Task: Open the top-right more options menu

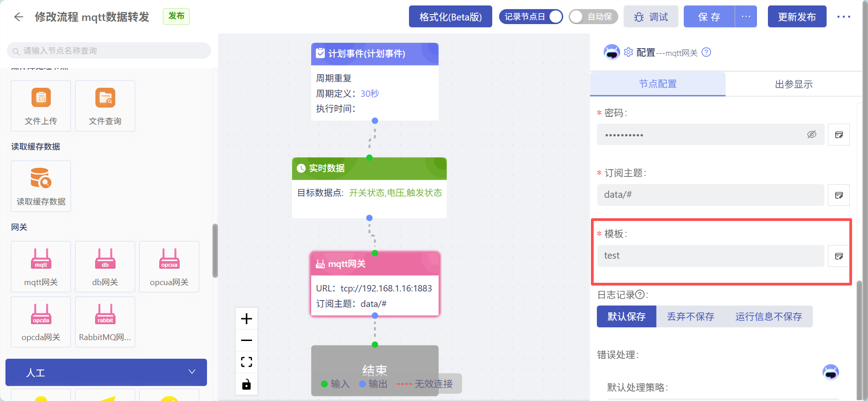Action: tap(843, 17)
